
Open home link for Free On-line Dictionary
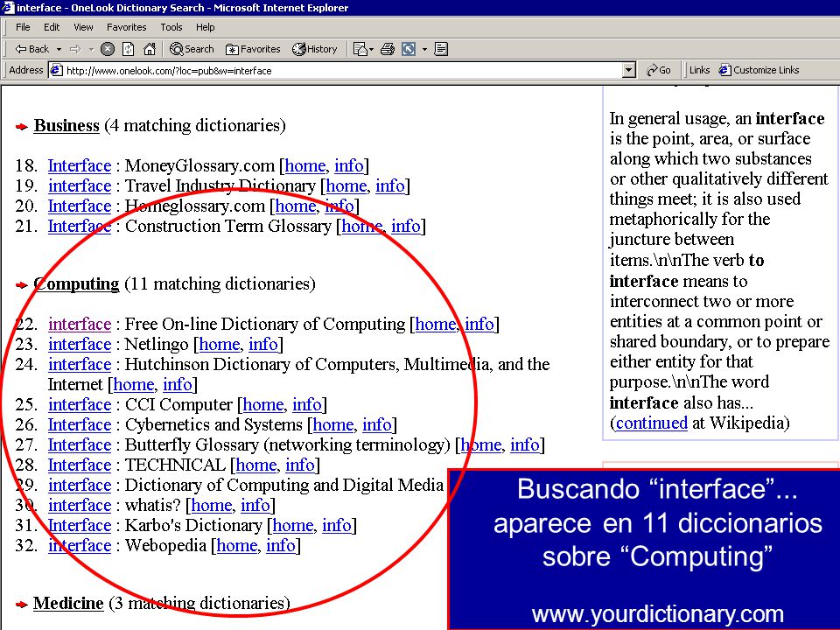click(x=436, y=324)
